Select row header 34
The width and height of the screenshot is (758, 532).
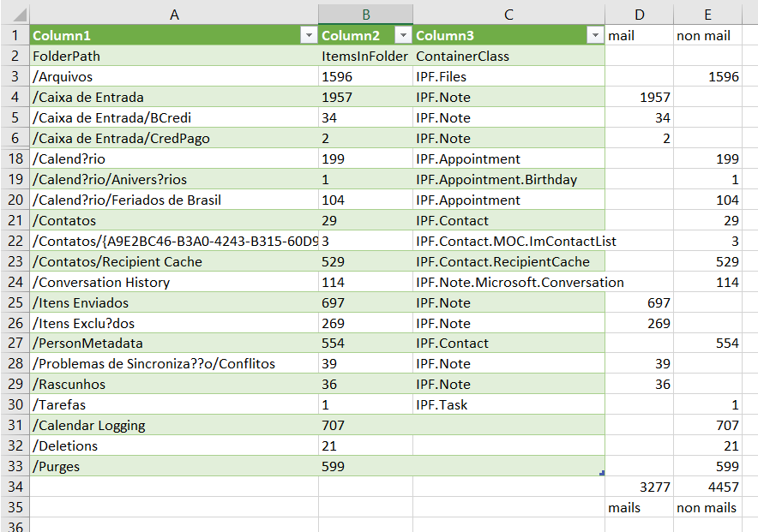(14, 487)
